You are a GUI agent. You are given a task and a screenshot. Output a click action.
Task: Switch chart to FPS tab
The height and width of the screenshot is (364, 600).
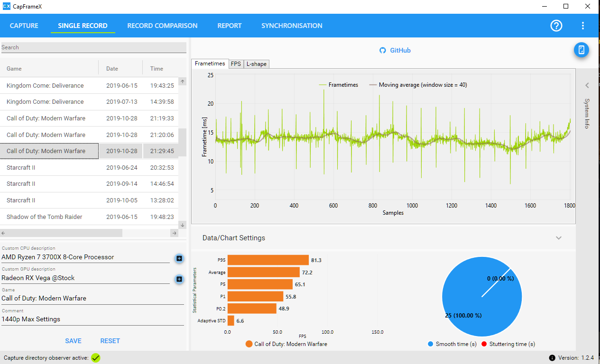pyautogui.click(x=236, y=64)
